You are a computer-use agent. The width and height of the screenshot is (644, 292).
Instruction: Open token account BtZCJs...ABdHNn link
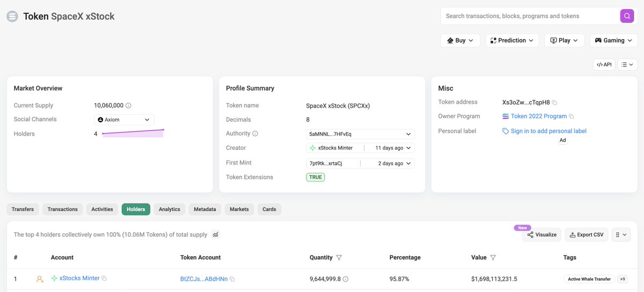tap(204, 279)
